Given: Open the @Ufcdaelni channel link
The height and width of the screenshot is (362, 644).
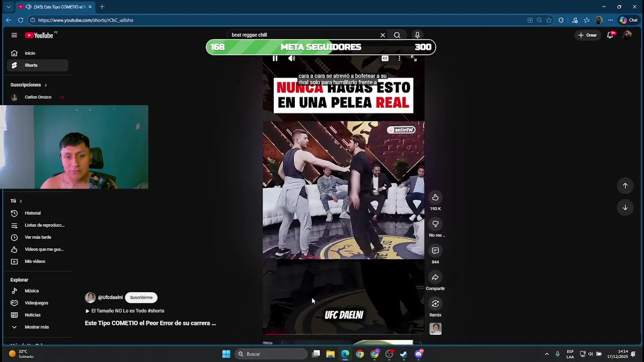Looking at the screenshot, I should pos(110,298).
